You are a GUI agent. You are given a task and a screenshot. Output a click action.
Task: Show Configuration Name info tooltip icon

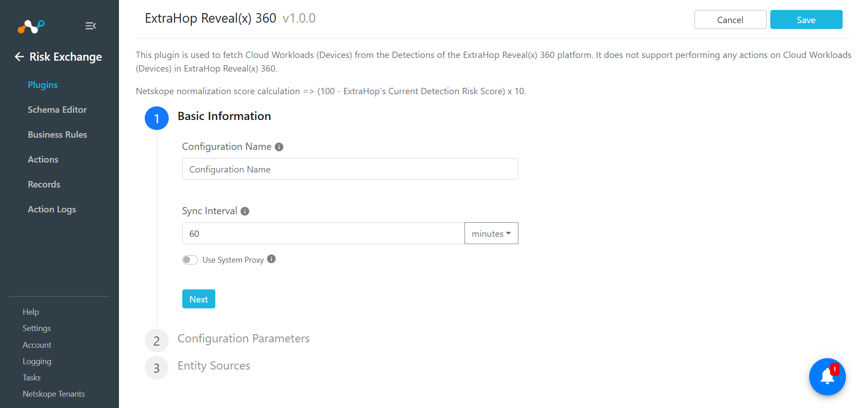point(279,147)
